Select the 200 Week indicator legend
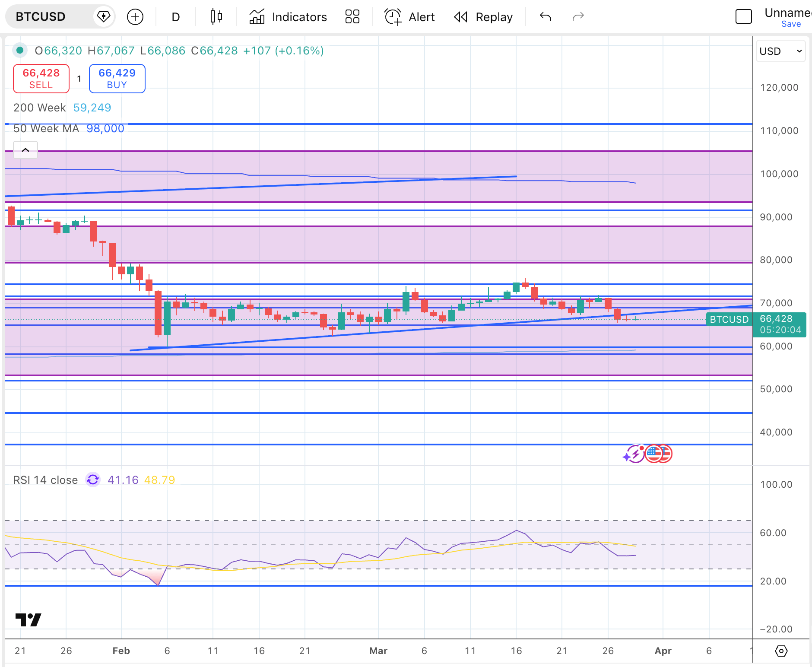 point(40,108)
